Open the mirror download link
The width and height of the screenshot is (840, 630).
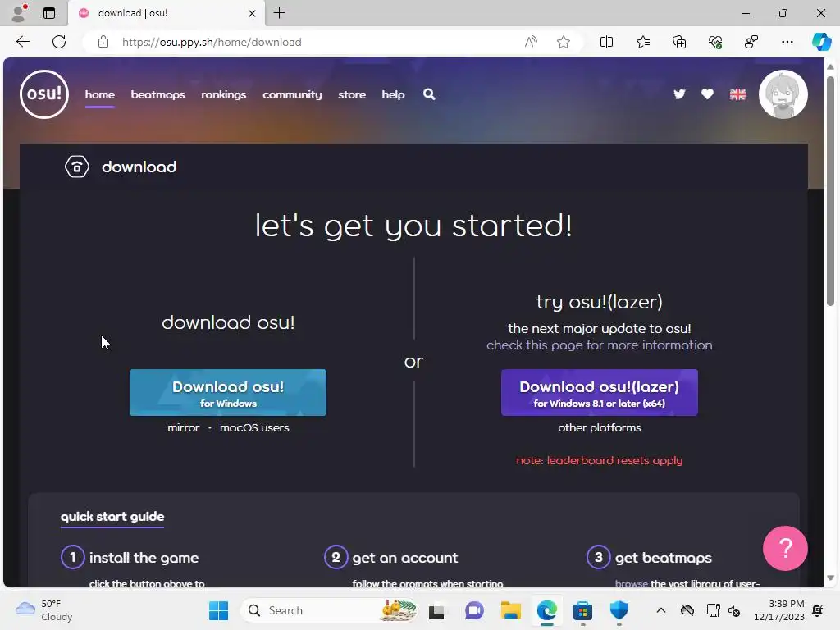[183, 427]
